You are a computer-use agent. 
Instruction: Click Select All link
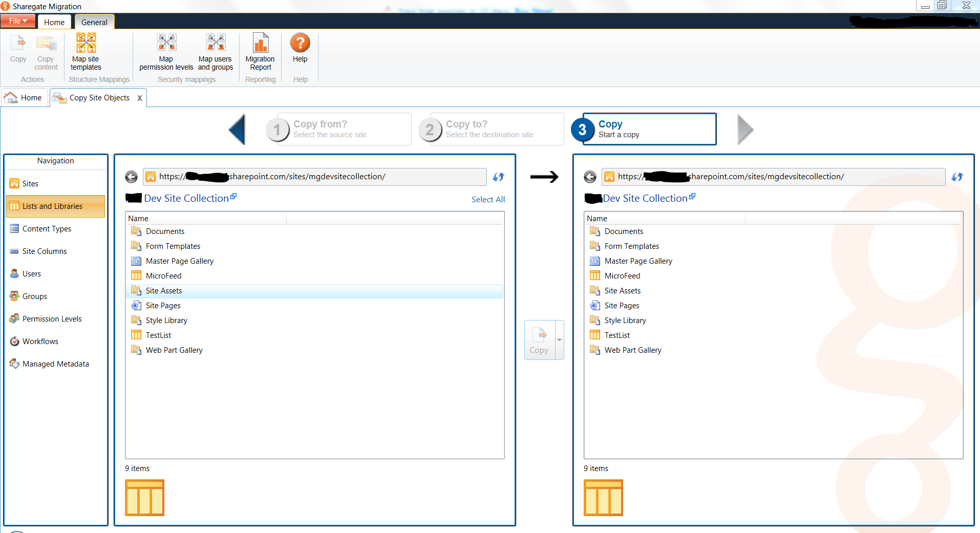[488, 200]
